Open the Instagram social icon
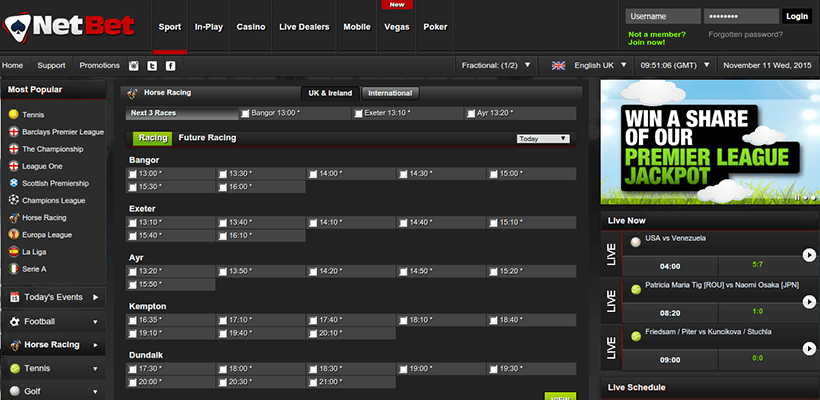 coord(134,66)
